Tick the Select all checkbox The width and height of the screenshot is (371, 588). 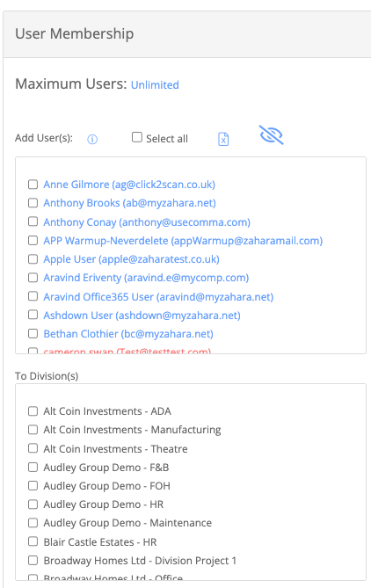(137, 137)
